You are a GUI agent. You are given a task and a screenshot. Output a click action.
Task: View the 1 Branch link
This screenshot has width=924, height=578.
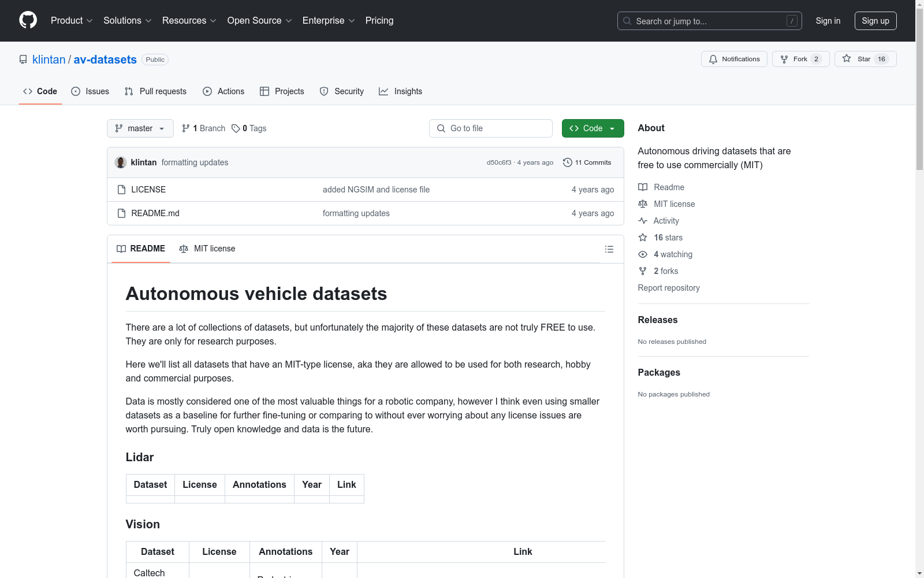(x=203, y=128)
